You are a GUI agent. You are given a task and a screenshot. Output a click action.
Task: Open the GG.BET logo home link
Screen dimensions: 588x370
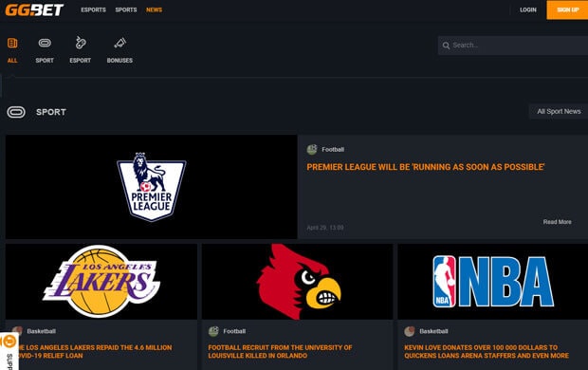34,9
